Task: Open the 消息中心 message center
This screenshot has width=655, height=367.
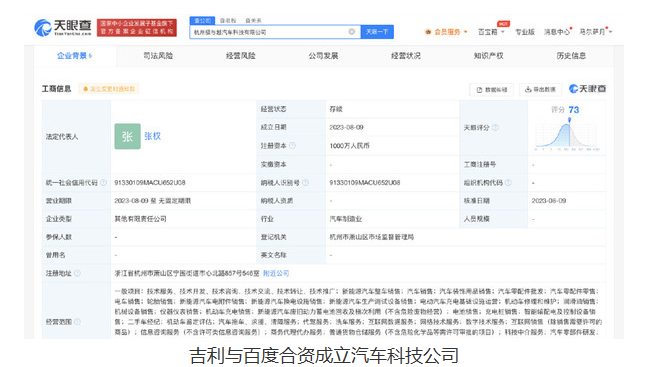Action: [557, 32]
